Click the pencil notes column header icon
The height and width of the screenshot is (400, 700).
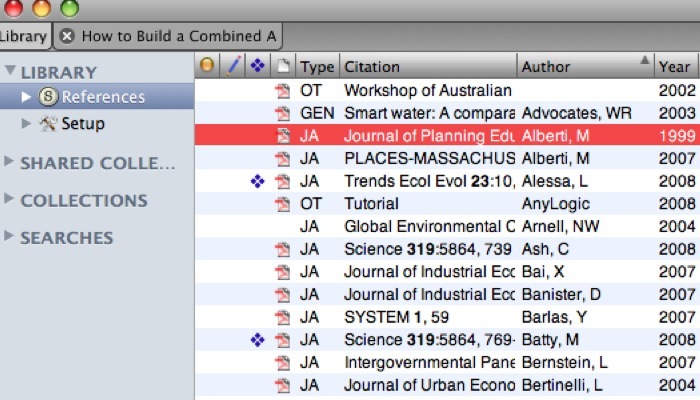pyautogui.click(x=233, y=67)
